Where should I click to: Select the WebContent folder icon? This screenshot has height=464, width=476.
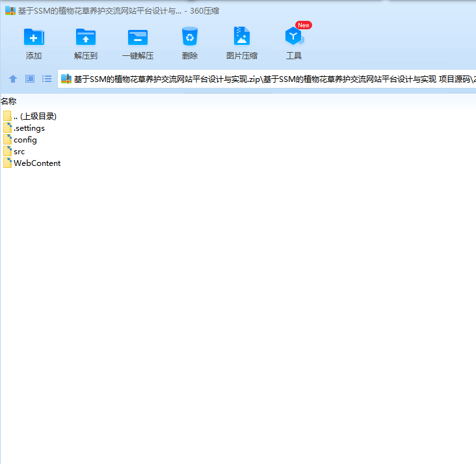tap(8, 163)
